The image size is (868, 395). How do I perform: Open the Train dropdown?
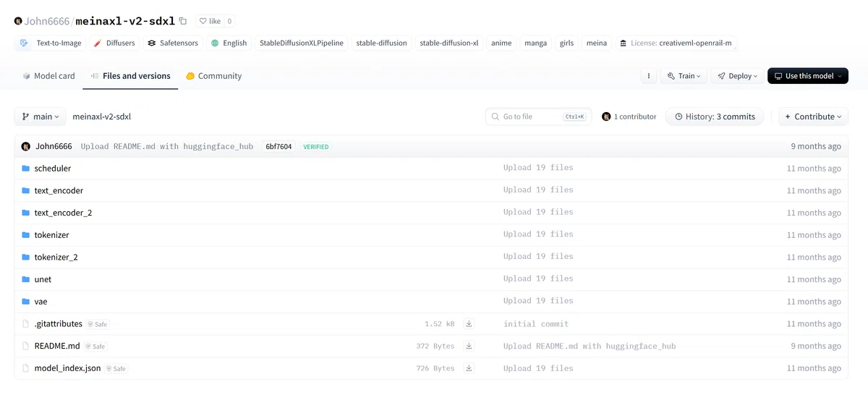point(684,76)
